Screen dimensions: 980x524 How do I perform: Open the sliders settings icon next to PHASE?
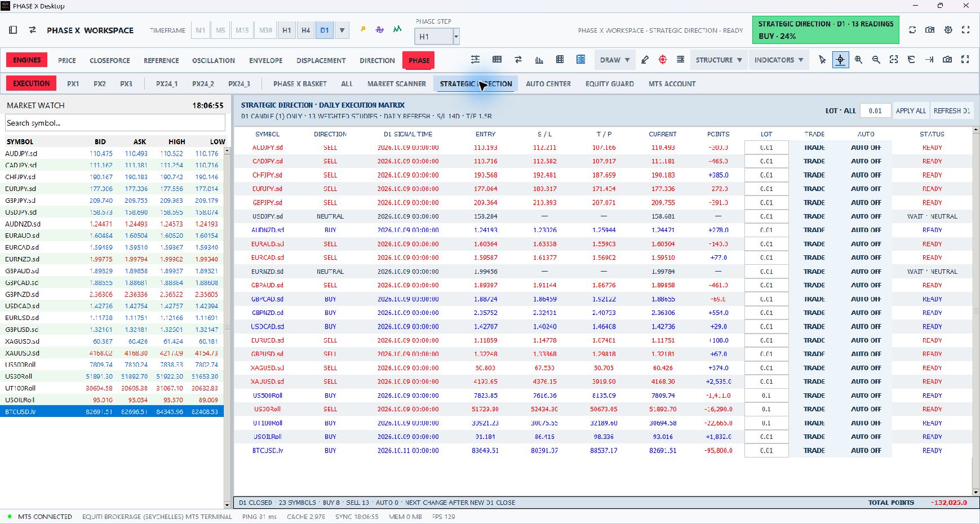pyautogui.click(x=476, y=60)
